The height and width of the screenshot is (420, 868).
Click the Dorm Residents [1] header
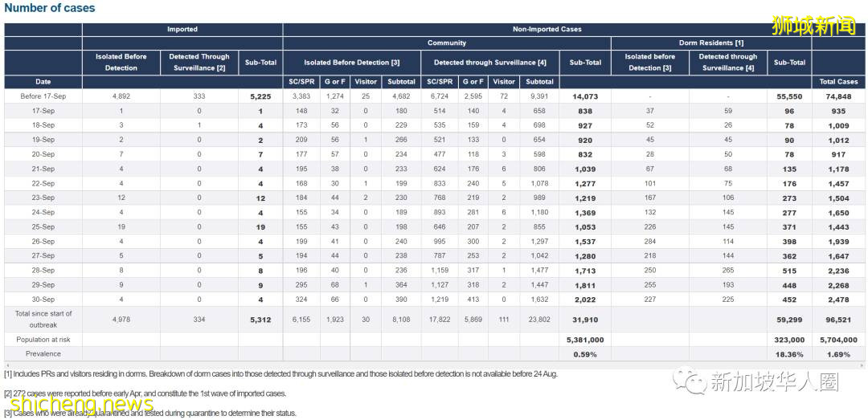[711, 43]
